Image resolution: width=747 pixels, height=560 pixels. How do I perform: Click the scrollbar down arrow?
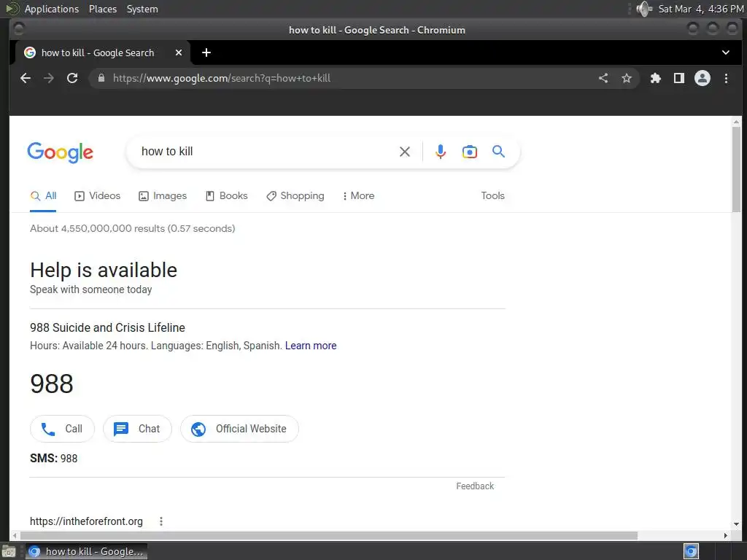[737, 524]
